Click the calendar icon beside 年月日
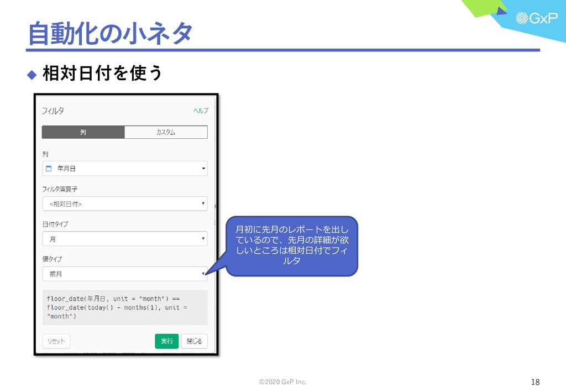 pyautogui.click(x=49, y=169)
